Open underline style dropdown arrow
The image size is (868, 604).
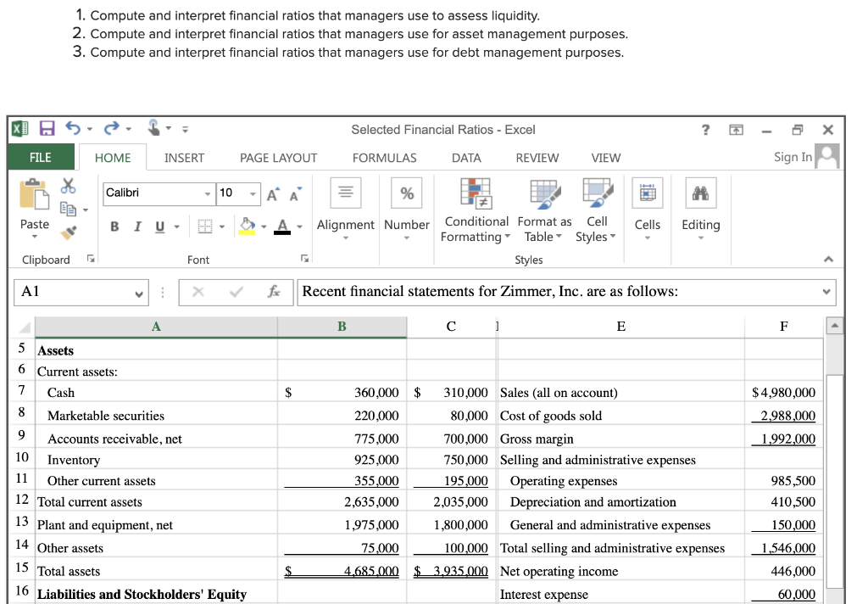coord(177,226)
